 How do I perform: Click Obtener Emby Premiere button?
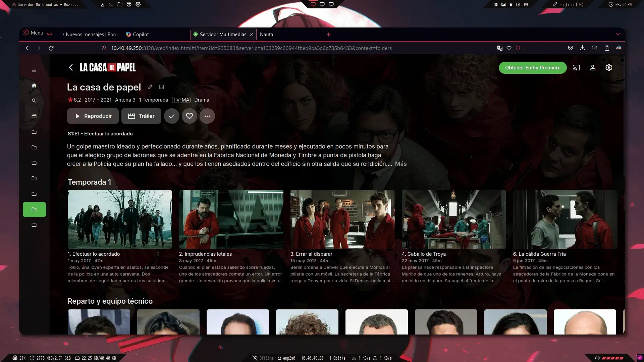pyautogui.click(x=533, y=68)
